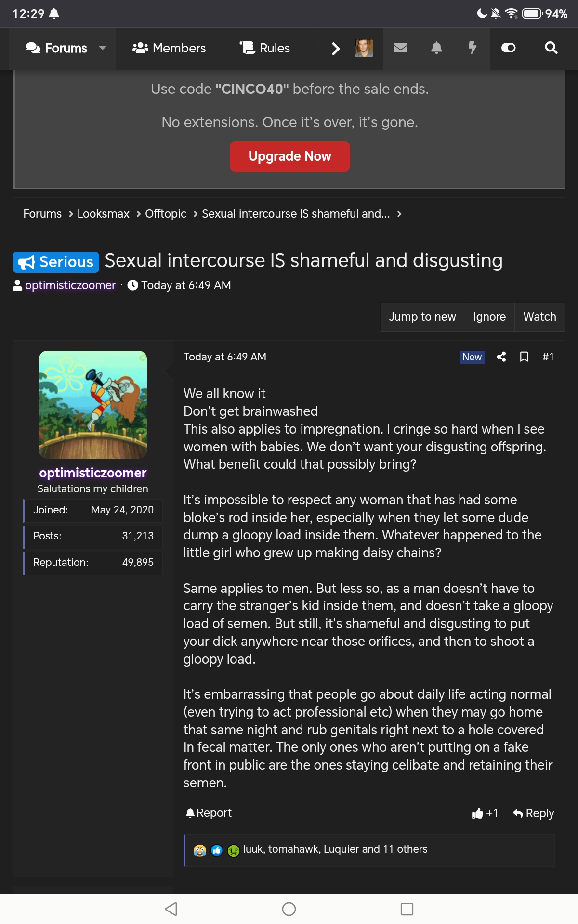Viewport: 578px width, 924px height.
Task: Click the Upgrade Now button
Action: (x=289, y=156)
